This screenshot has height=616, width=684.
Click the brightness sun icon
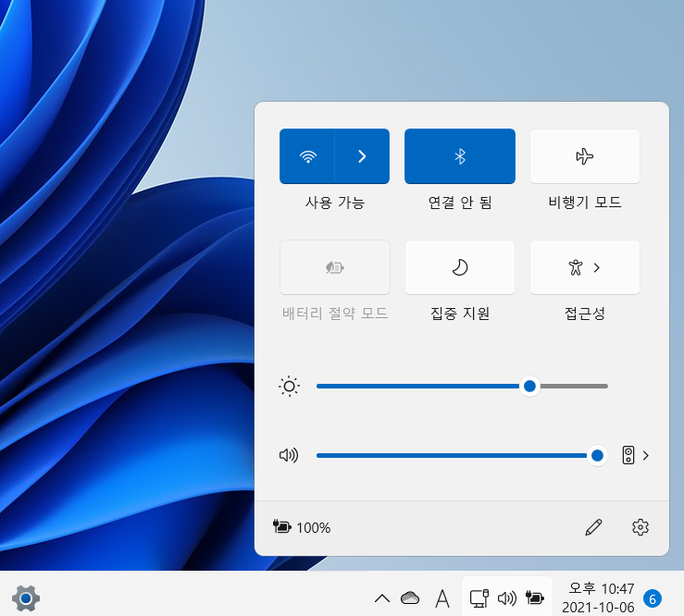click(289, 387)
